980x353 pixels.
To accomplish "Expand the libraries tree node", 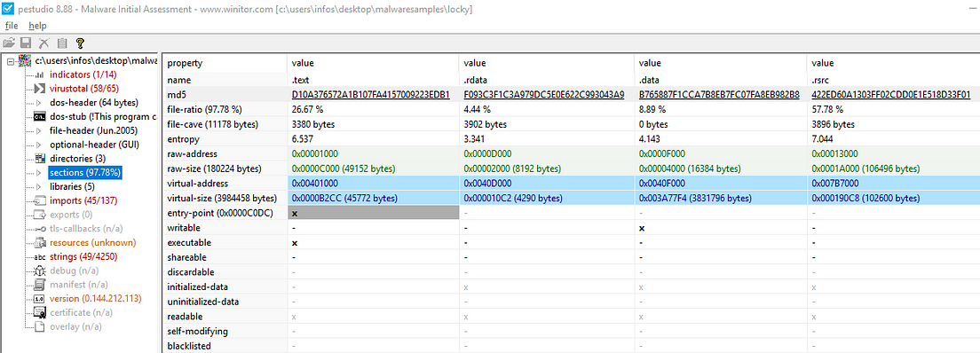I will tap(38, 186).
